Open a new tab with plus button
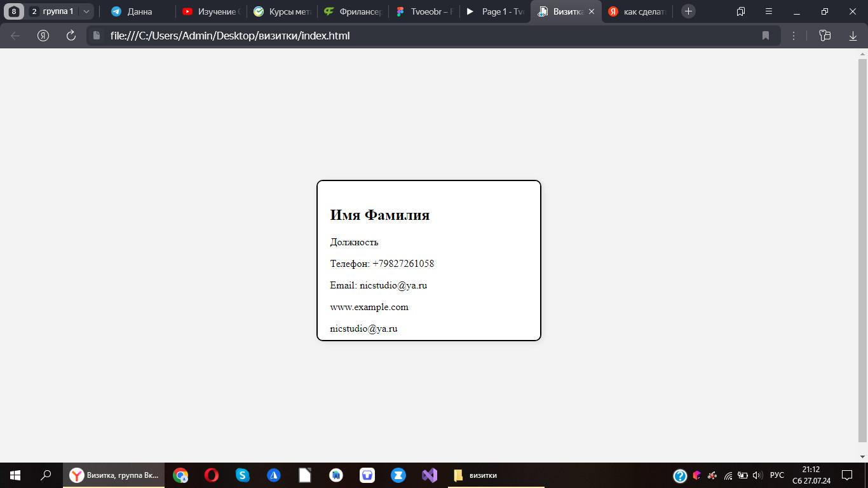 coord(688,11)
